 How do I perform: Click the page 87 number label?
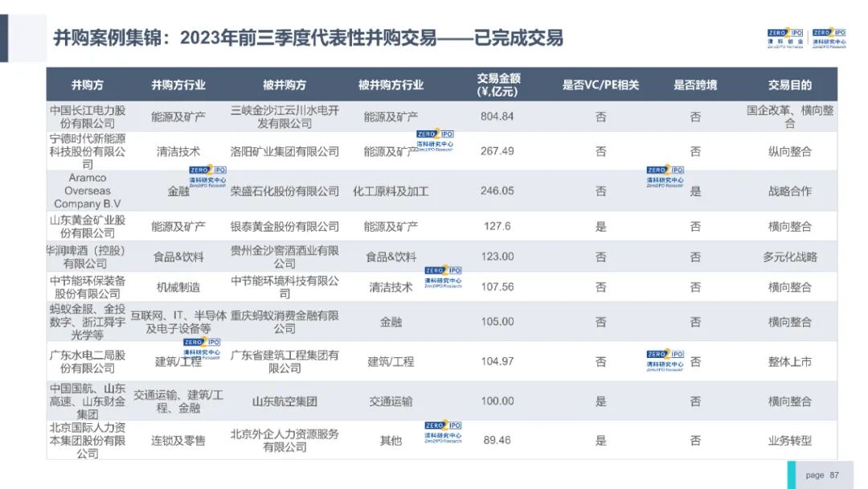(x=822, y=475)
